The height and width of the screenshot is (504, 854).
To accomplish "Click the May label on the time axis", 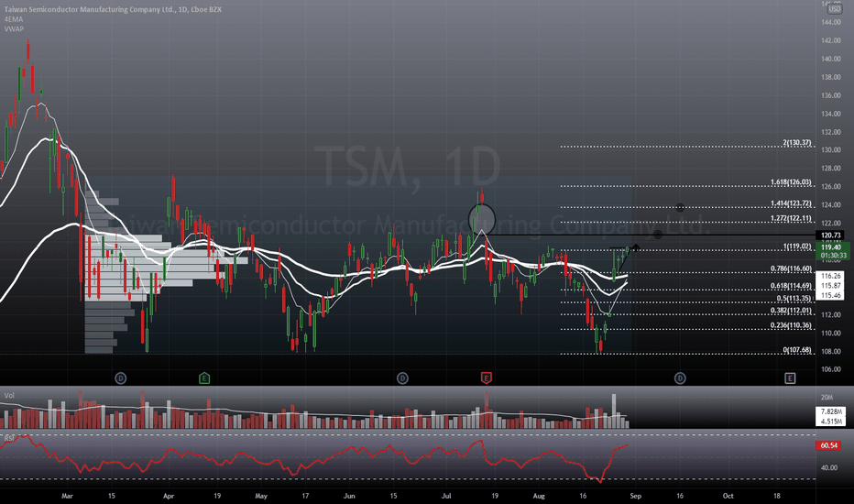I will tap(261, 496).
